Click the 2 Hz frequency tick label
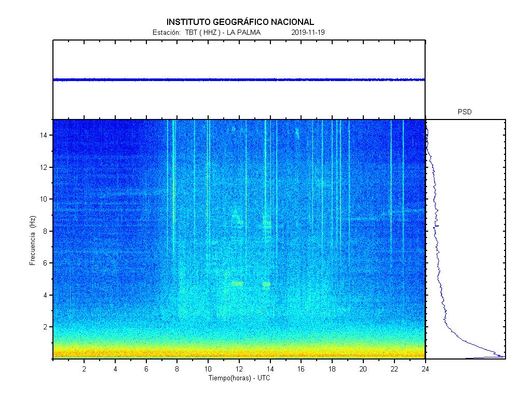The image size is (532, 399). [x=46, y=327]
